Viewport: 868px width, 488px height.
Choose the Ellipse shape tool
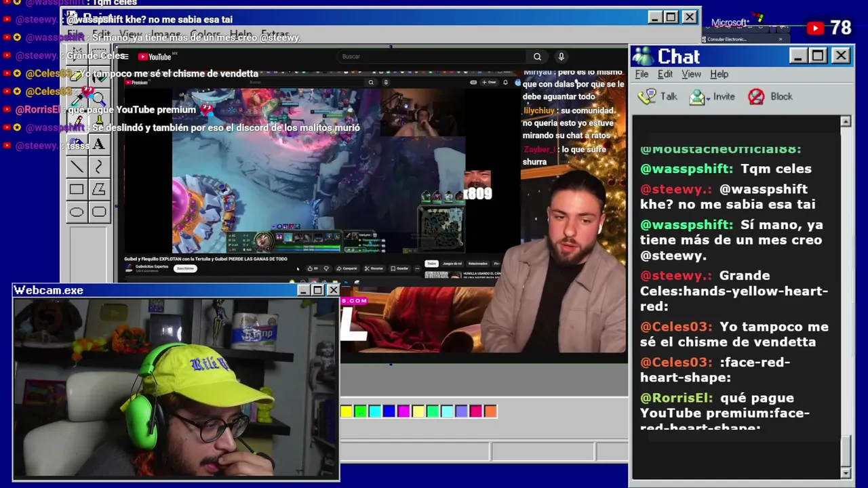pos(77,211)
